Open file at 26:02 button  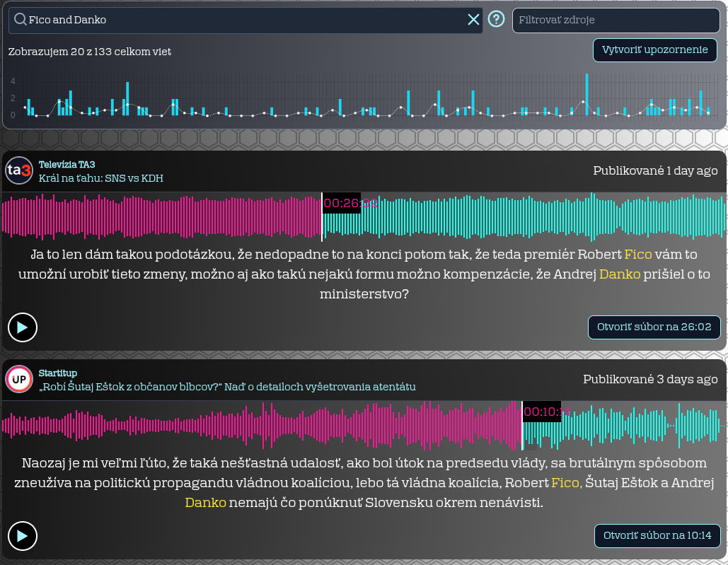coord(654,327)
